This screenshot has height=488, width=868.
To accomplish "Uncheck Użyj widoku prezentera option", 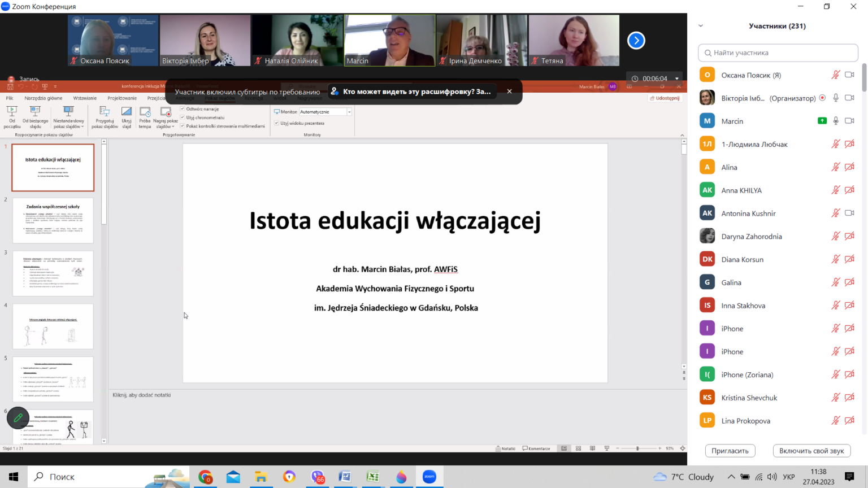I will [x=276, y=123].
